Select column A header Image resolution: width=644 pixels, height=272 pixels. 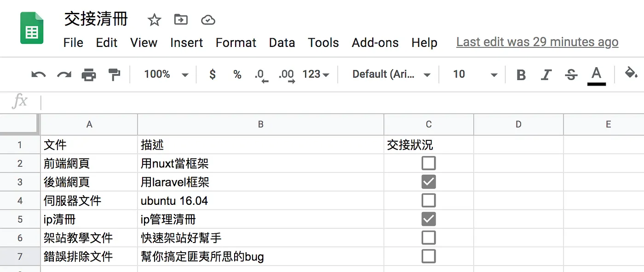click(89, 124)
